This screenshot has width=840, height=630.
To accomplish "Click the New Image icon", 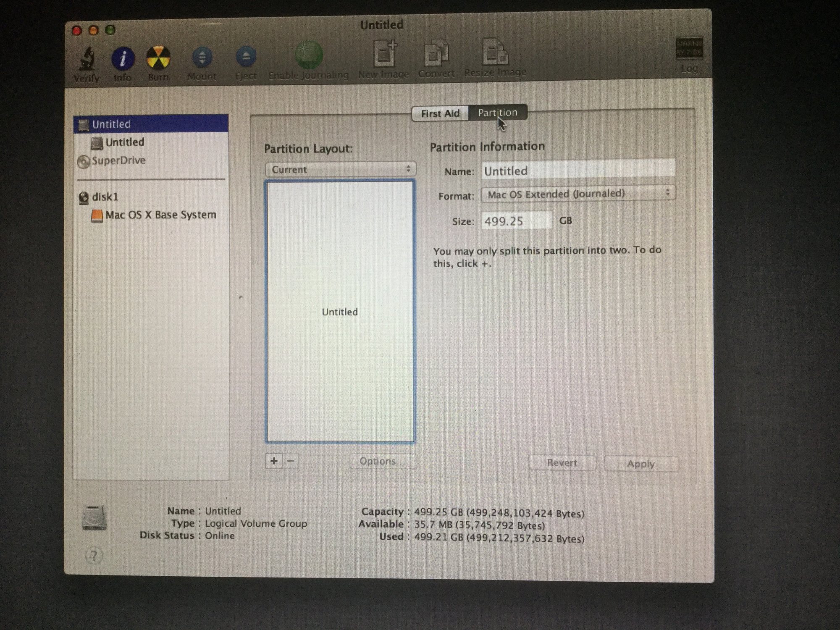I will point(384,54).
